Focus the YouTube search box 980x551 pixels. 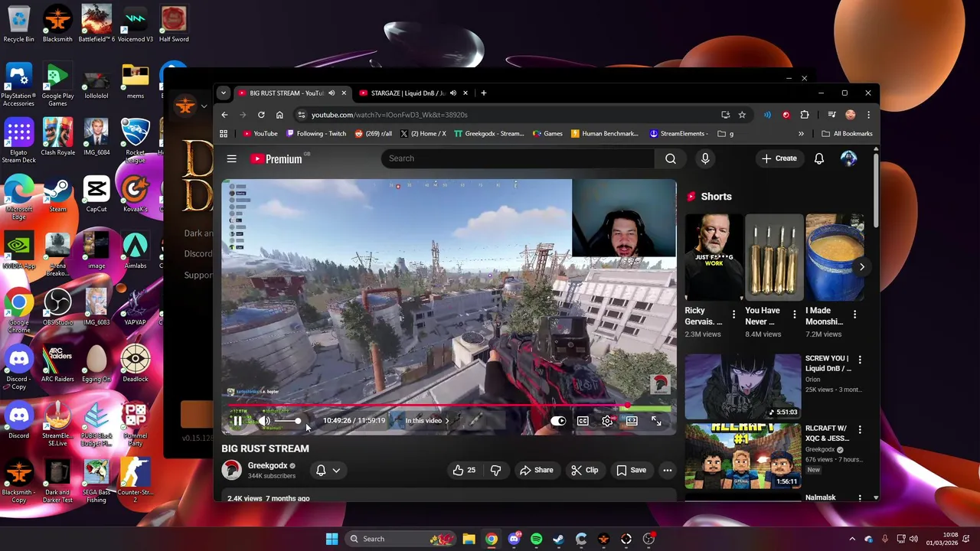(518, 158)
